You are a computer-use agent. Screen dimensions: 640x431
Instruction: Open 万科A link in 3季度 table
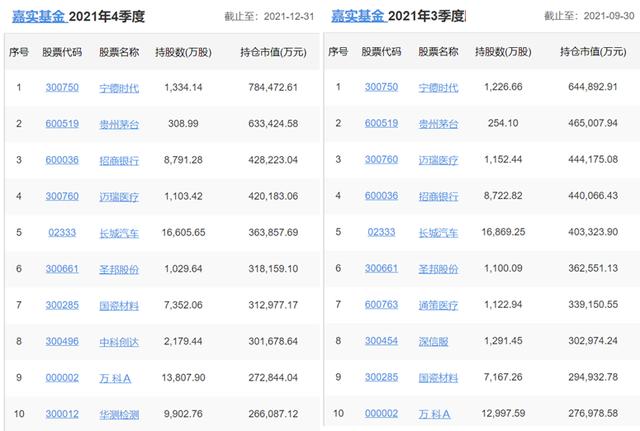(434, 415)
